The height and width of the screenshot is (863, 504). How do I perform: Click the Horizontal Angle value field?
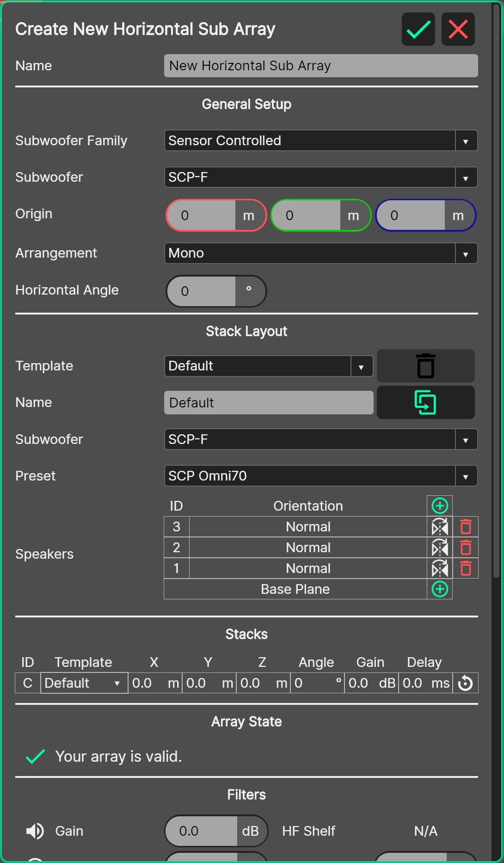pyautogui.click(x=202, y=291)
